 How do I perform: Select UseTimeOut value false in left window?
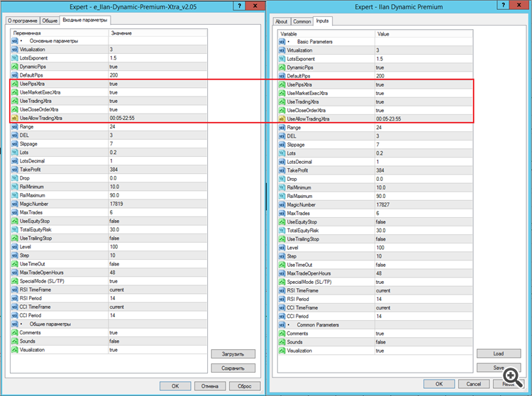pos(114,264)
